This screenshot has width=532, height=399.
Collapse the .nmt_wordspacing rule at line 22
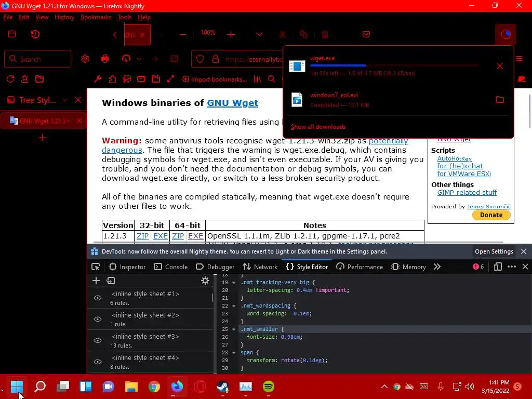coord(234,305)
